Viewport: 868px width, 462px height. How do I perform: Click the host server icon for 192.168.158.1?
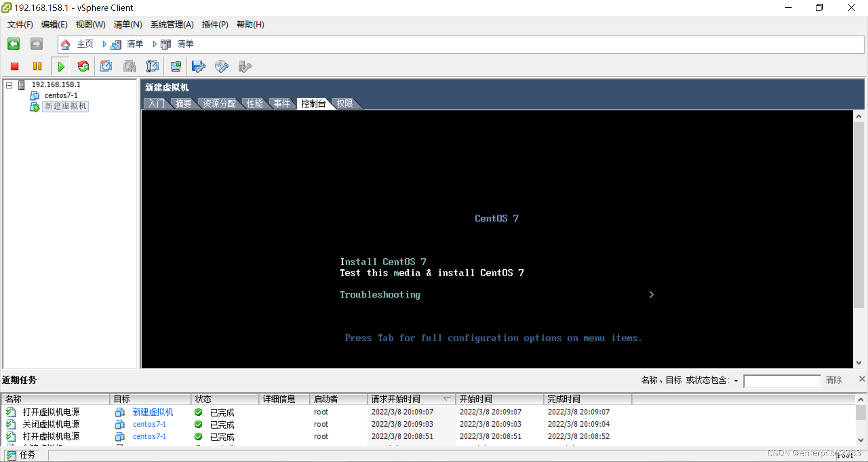[21, 85]
